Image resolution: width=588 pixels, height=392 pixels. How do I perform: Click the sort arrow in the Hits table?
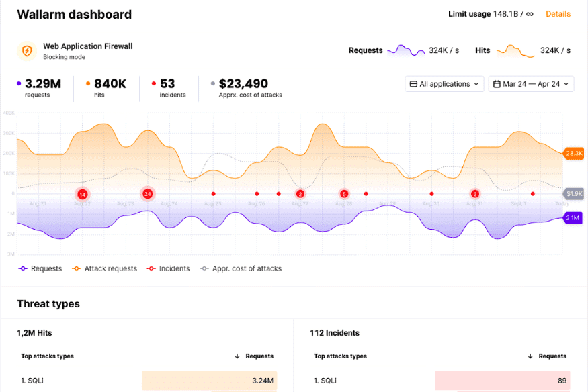(237, 356)
